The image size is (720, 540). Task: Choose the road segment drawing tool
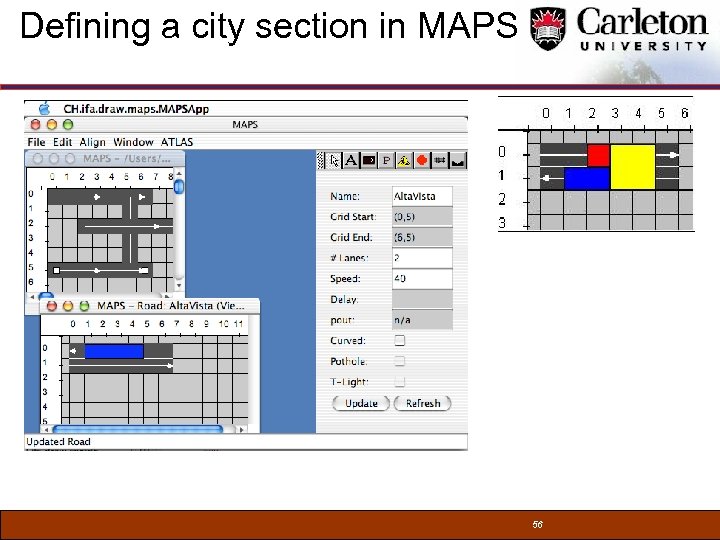click(x=369, y=160)
